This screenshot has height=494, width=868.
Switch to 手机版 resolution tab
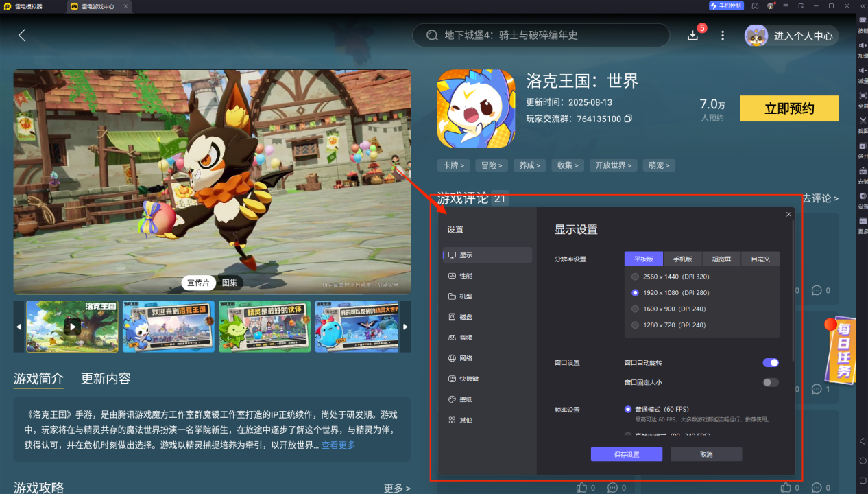coord(682,259)
